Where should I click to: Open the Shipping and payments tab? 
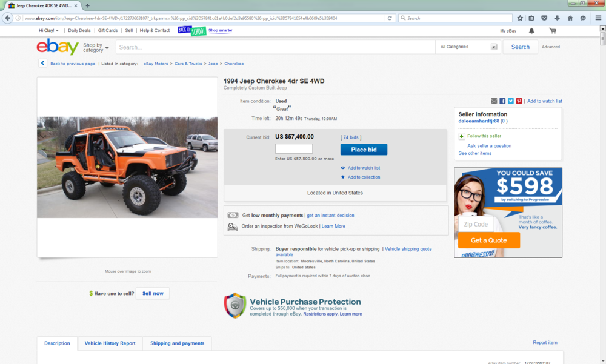[x=177, y=343]
